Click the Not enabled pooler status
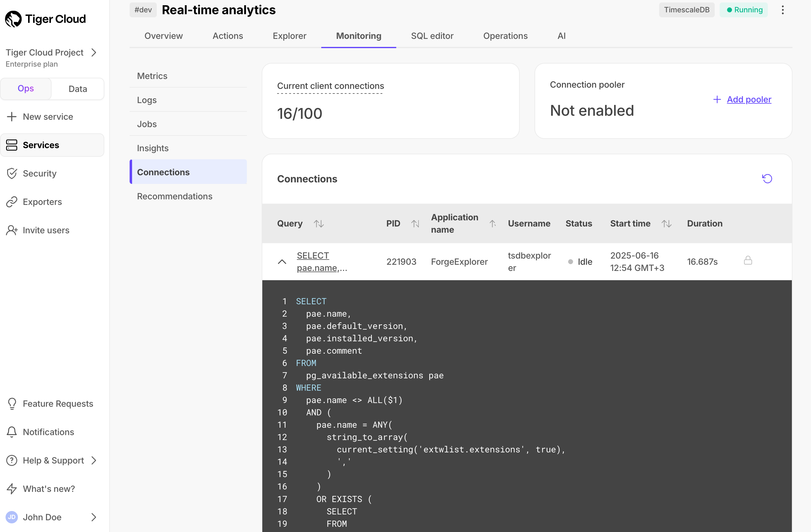 pos(592,110)
